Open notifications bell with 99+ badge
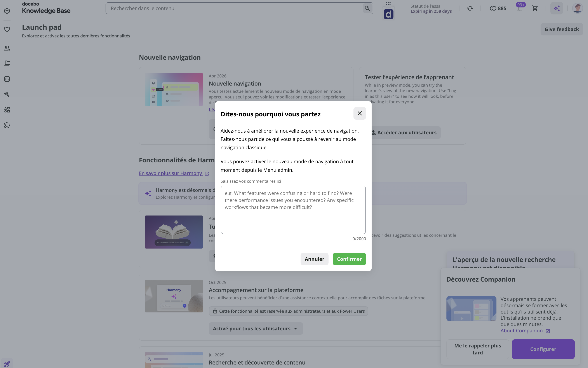Image resolution: width=588 pixels, height=368 pixels. (519, 8)
